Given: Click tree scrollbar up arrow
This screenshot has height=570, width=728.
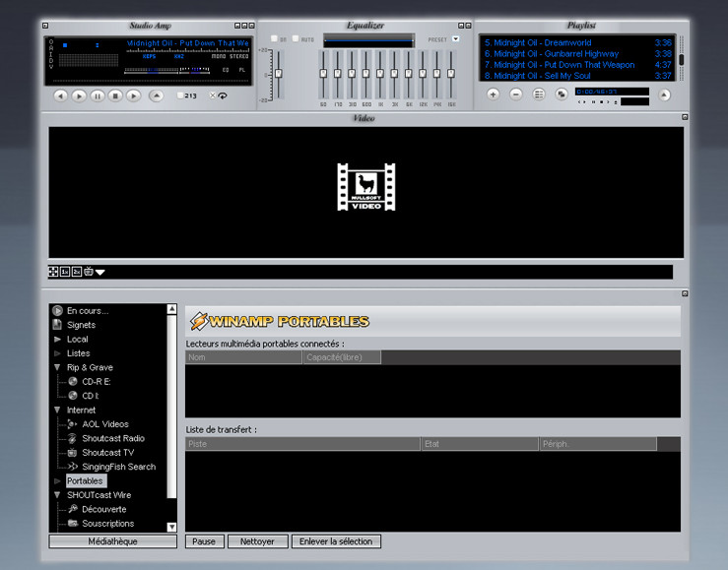Looking at the screenshot, I should [171, 309].
